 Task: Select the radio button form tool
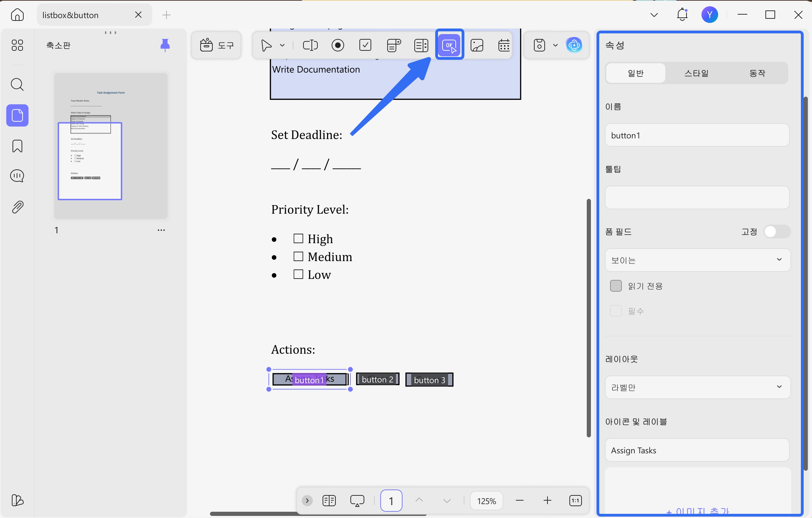tap(338, 45)
